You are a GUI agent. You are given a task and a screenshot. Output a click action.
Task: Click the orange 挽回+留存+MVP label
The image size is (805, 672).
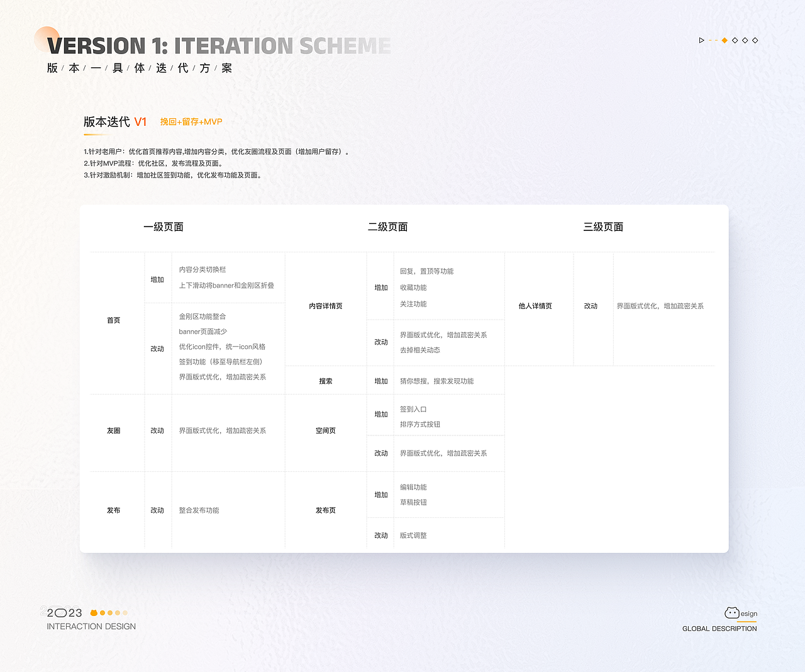(x=191, y=122)
